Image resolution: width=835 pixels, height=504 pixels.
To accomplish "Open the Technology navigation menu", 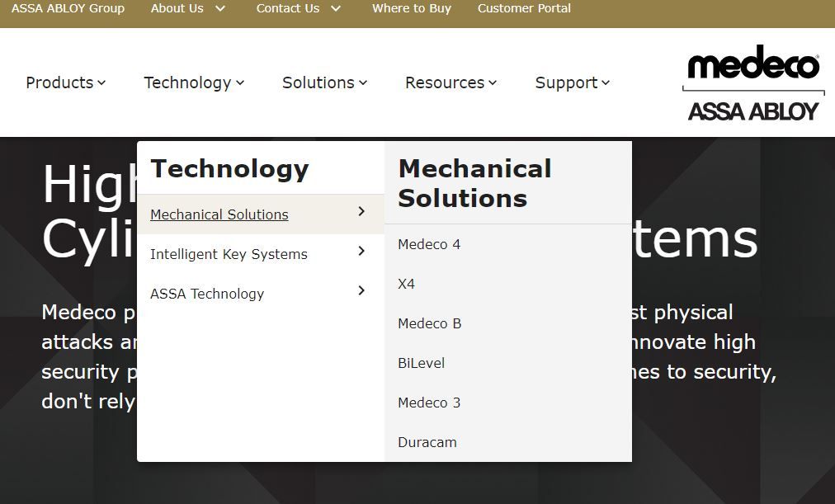I will click(194, 82).
